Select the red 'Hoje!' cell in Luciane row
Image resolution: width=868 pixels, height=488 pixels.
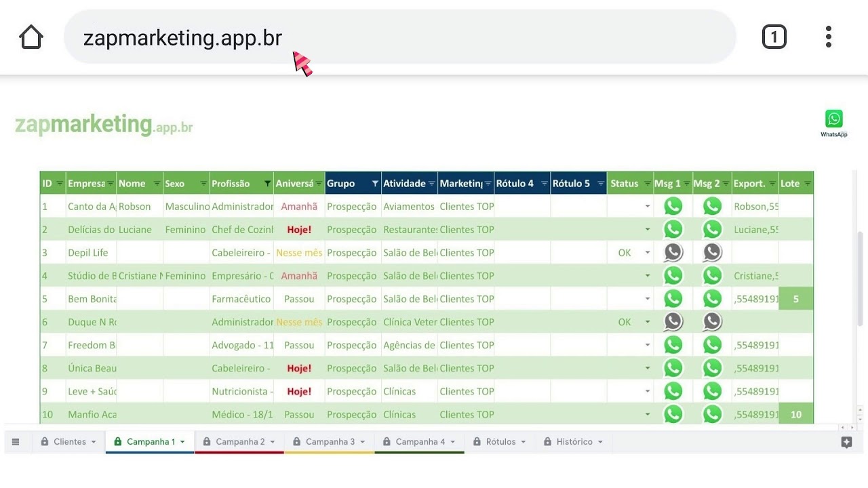299,230
